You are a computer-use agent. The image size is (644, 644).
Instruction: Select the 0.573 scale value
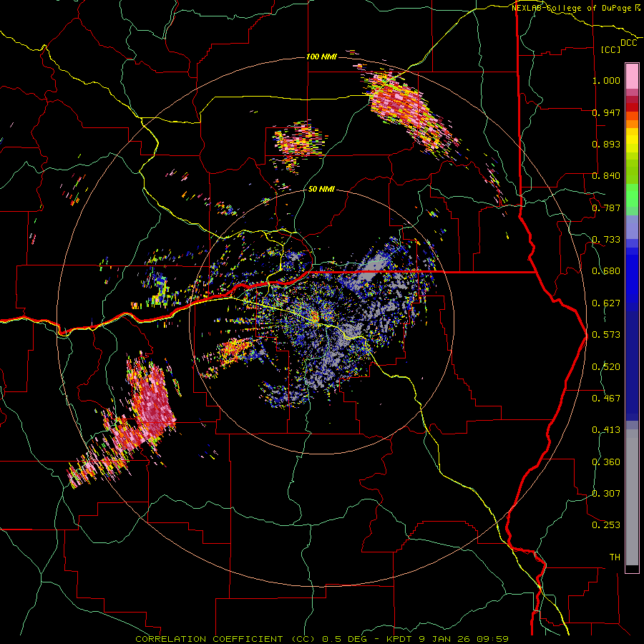(606, 335)
